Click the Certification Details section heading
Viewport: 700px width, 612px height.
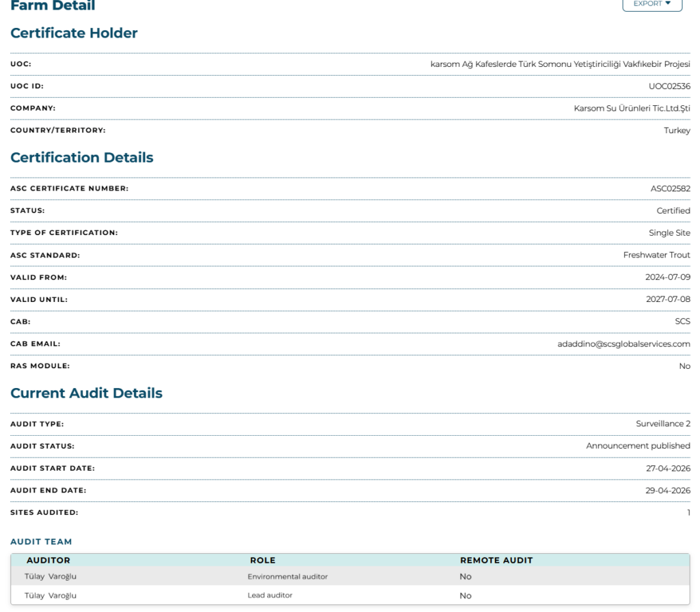tap(82, 158)
